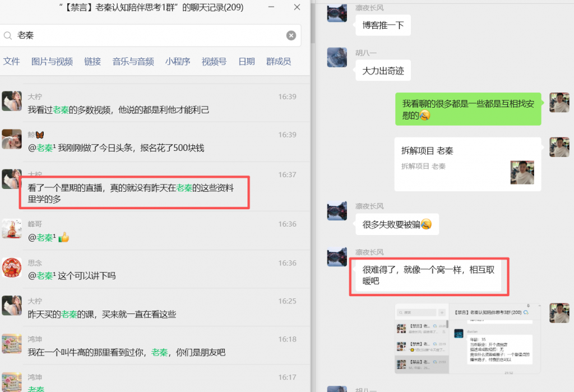Viewport: 574px width, 392px height.
Task: Select the 链接 filter tab
Action: (92, 62)
